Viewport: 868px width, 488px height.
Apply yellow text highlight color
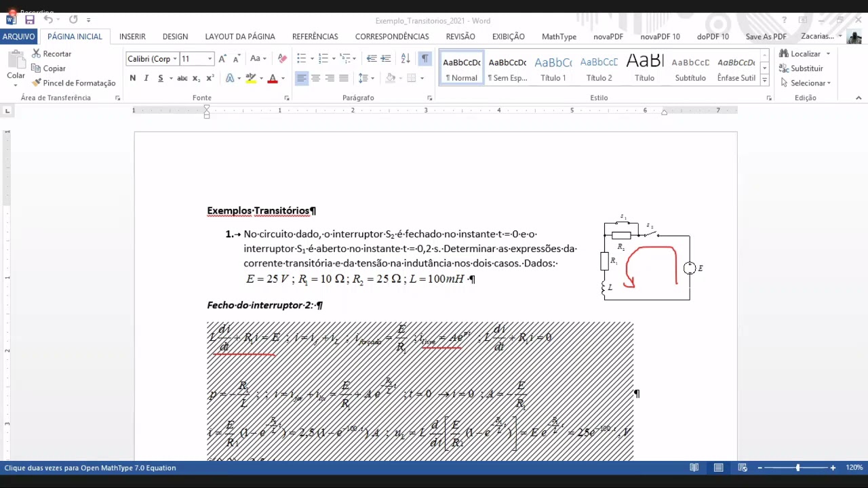click(251, 79)
